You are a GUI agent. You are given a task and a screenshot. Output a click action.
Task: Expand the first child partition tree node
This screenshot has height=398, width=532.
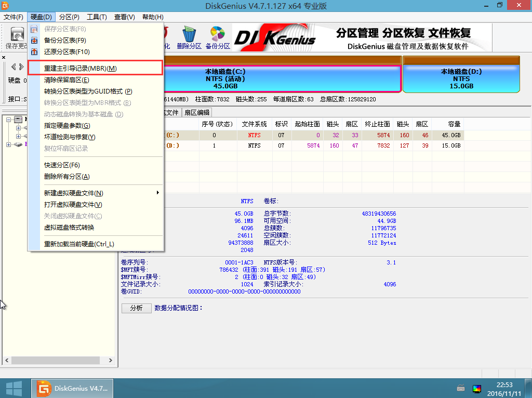click(18, 128)
